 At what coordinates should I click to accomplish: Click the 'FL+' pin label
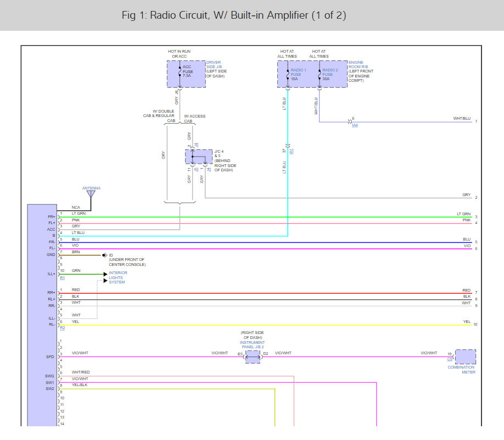[52, 223]
